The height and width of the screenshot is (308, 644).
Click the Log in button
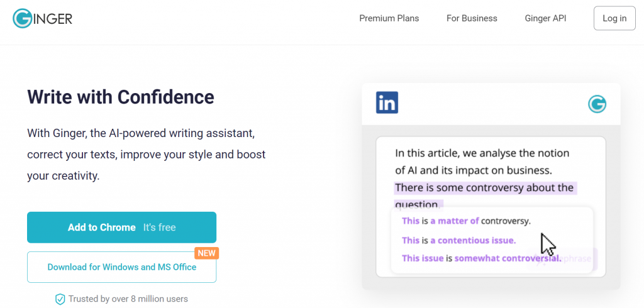click(614, 18)
